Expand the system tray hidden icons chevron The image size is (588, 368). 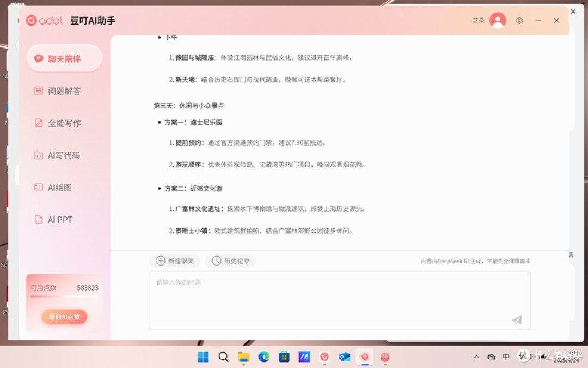pyautogui.click(x=476, y=357)
